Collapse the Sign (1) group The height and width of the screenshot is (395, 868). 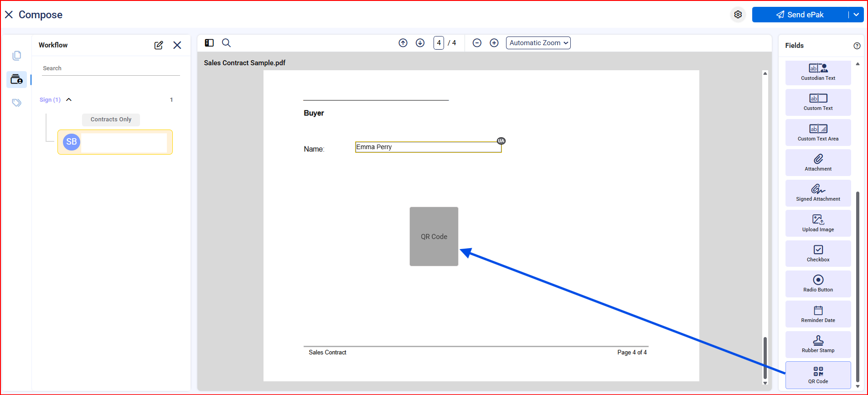click(x=69, y=100)
